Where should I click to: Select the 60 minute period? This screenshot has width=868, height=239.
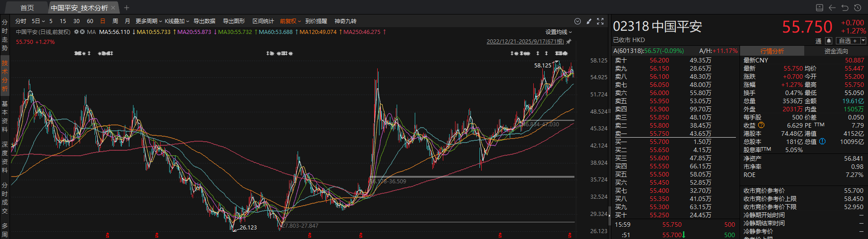90,21
